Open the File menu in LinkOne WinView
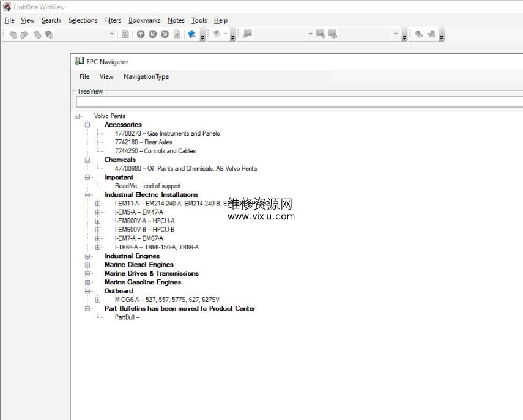This screenshot has height=420, width=523. pyautogui.click(x=9, y=20)
